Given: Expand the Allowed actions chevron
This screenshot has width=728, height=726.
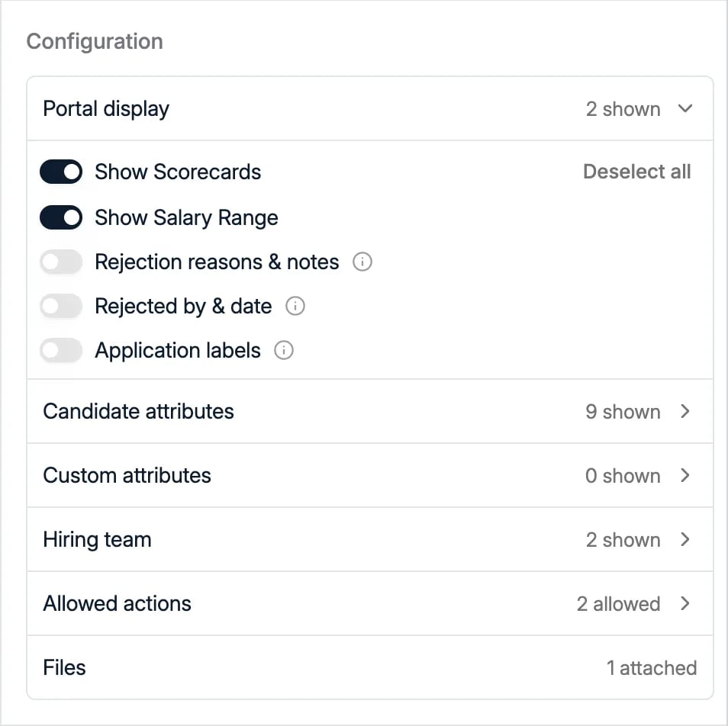Looking at the screenshot, I should pyautogui.click(x=685, y=603).
